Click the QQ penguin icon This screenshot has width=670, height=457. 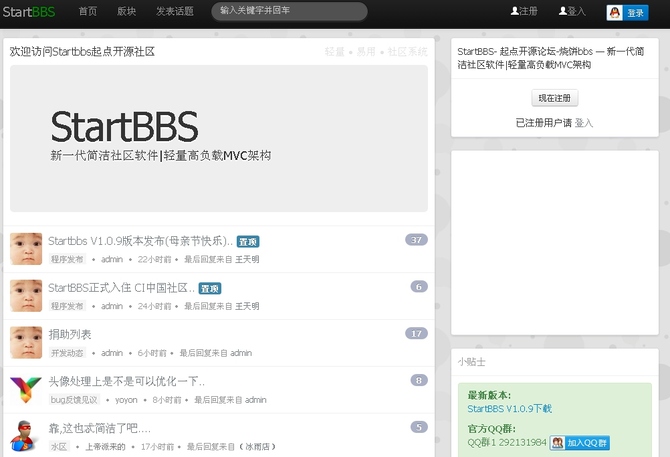click(614, 13)
